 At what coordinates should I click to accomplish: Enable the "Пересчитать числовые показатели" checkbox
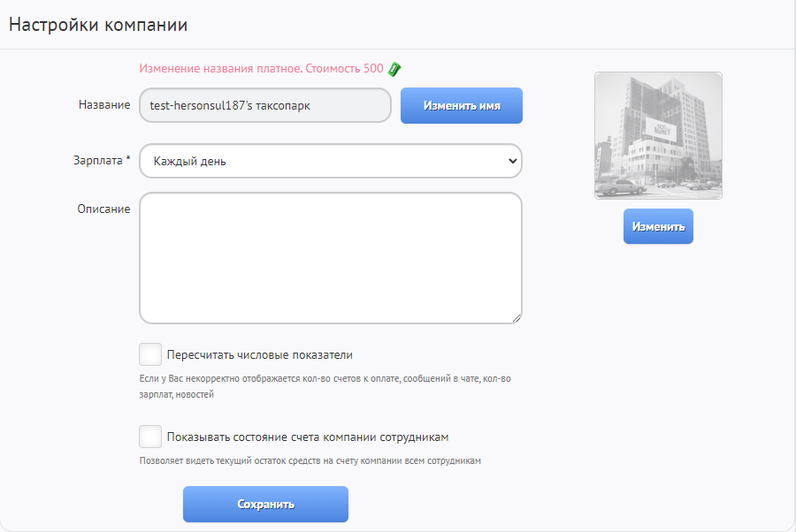(150, 355)
